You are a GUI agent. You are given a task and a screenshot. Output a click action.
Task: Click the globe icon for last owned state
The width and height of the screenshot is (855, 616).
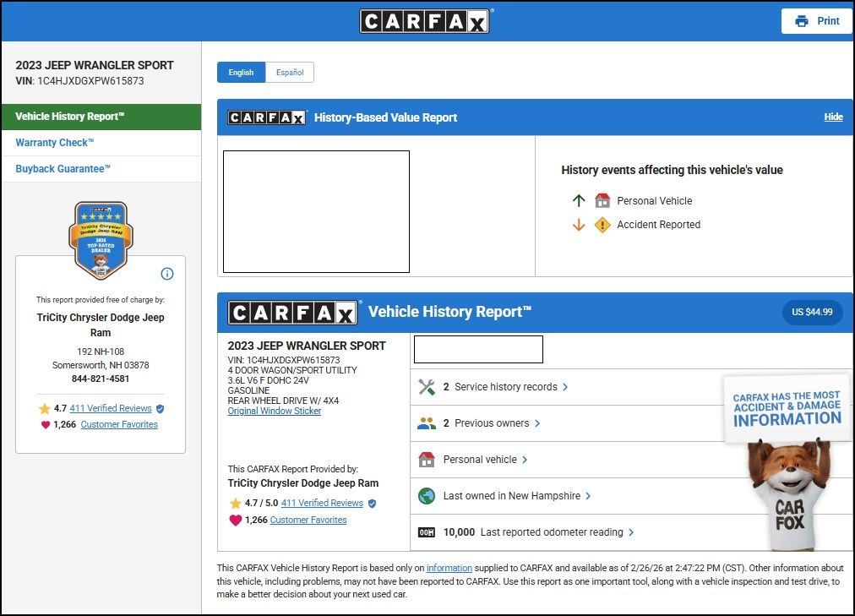pos(427,496)
